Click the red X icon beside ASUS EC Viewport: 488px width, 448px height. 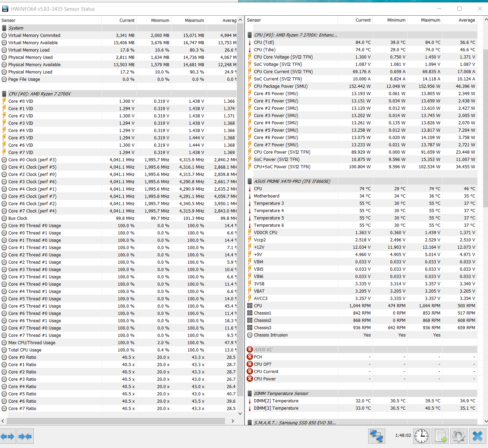(x=250, y=349)
